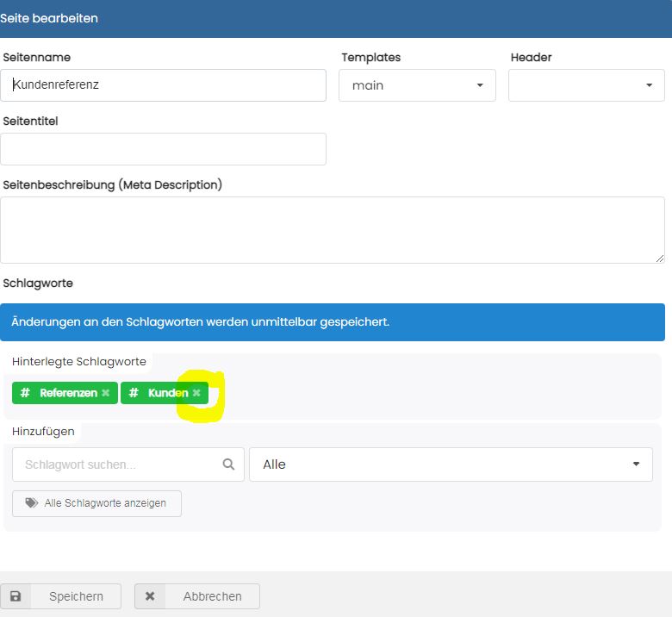Select the Referenzen tag label text
Screen dimensions: 672x617
pos(68,393)
